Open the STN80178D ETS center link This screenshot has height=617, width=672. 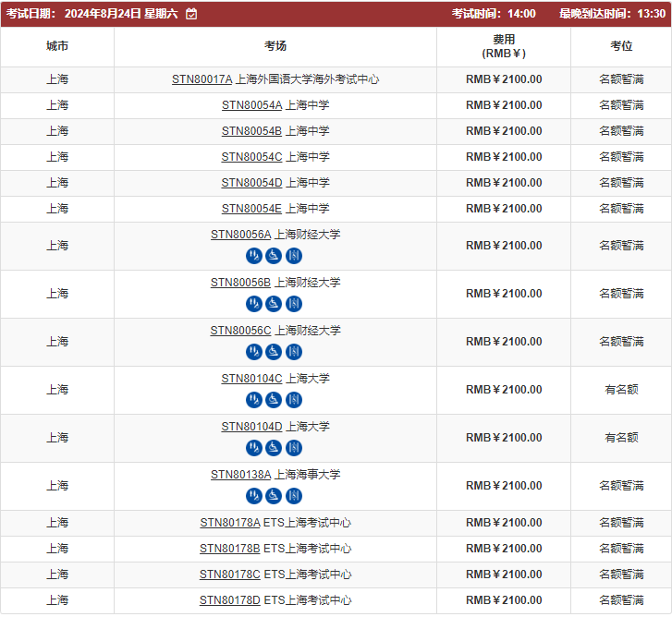pos(230,600)
